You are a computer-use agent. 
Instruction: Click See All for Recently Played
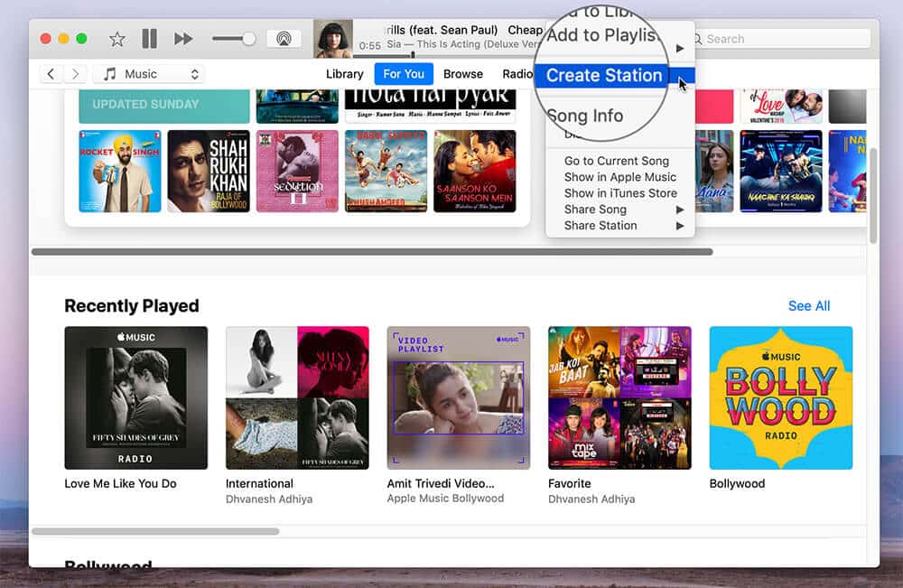[808, 306]
